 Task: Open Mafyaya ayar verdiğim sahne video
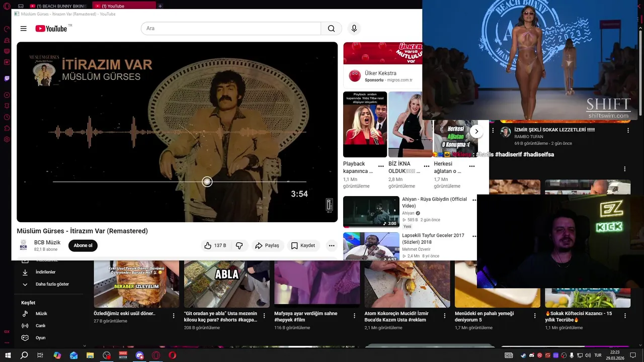pos(317,284)
